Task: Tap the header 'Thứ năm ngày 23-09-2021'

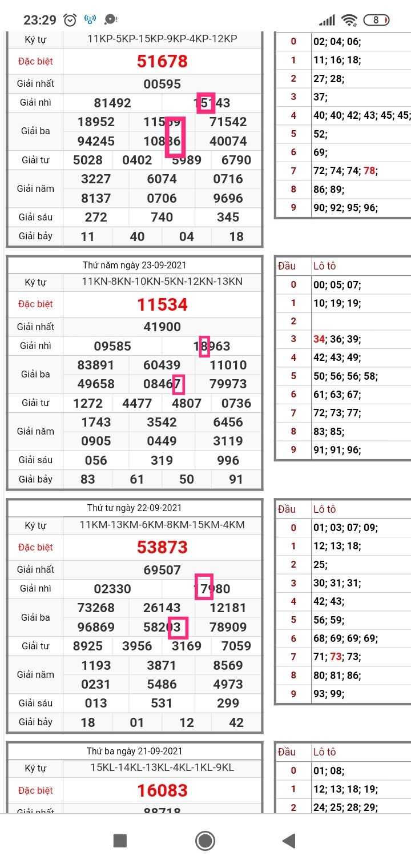Action: coord(134,266)
